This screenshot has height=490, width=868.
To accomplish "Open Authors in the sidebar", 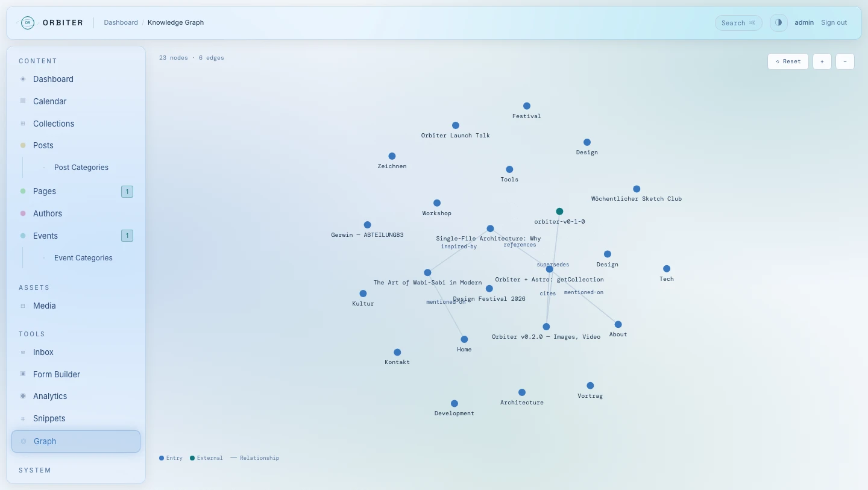I will 76,213.
